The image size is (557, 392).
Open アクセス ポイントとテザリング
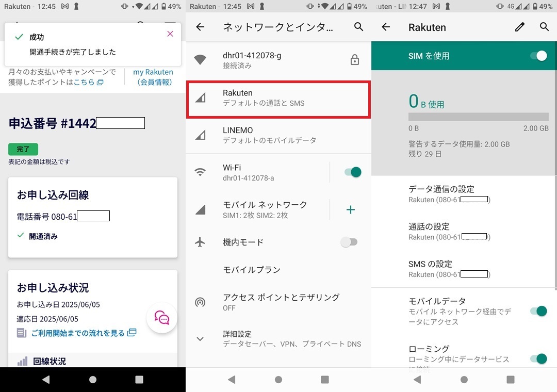pyautogui.click(x=278, y=302)
